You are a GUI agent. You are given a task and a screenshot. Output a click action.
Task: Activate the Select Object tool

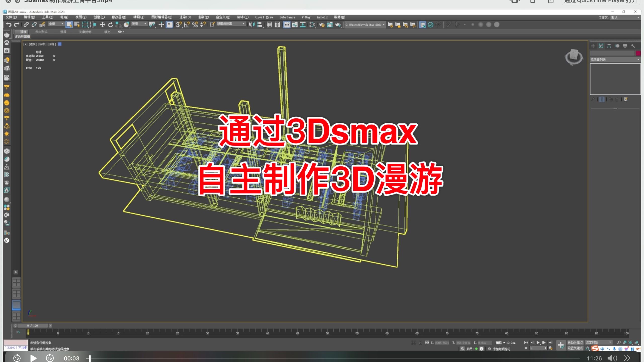tap(69, 24)
